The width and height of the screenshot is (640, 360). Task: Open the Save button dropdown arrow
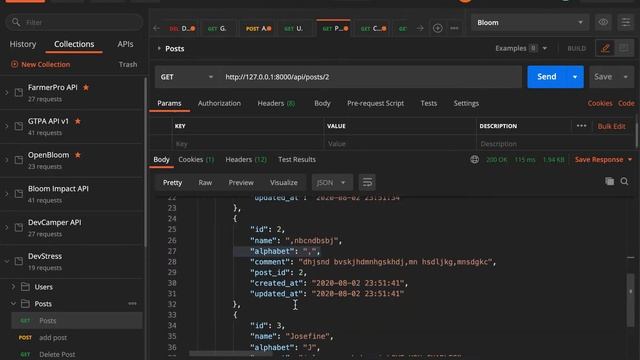(626, 77)
